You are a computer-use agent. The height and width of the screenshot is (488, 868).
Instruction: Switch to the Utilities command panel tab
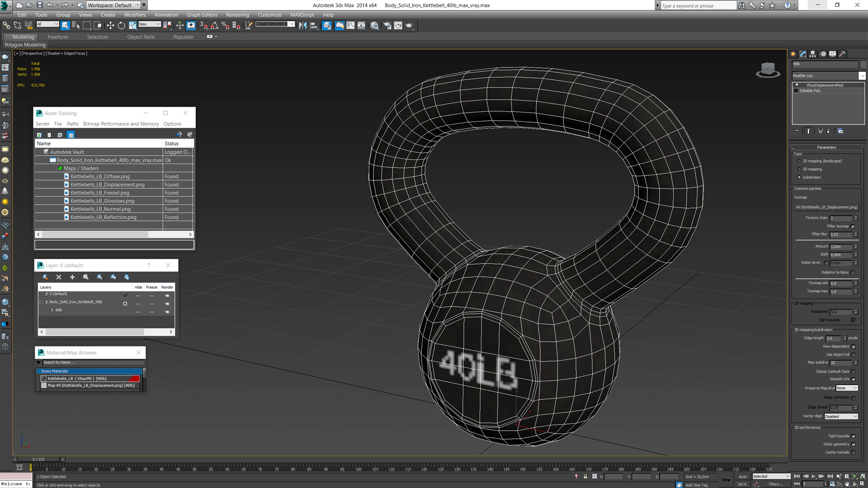(843, 54)
